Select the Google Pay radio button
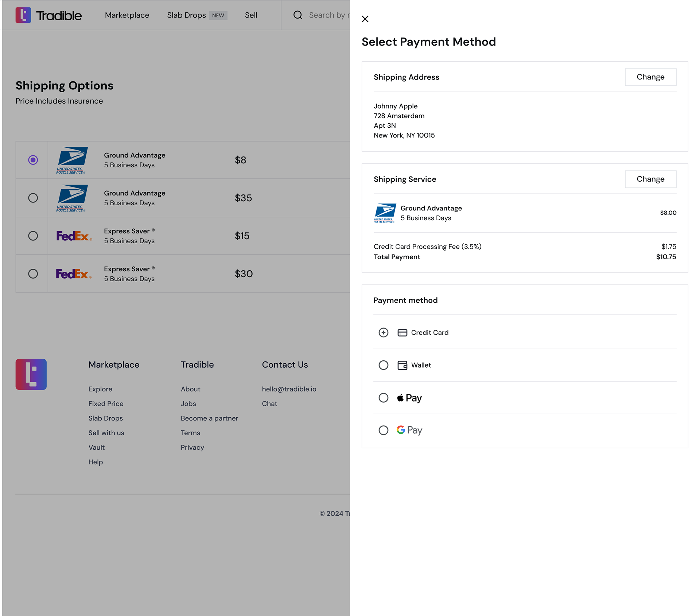The width and height of the screenshot is (700, 616). [383, 430]
